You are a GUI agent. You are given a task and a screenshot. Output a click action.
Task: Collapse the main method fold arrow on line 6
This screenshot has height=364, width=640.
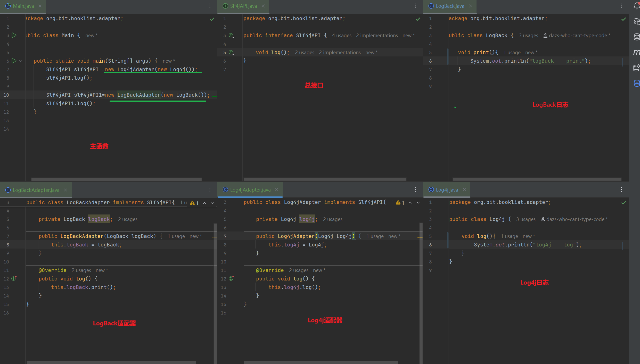point(21,61)
